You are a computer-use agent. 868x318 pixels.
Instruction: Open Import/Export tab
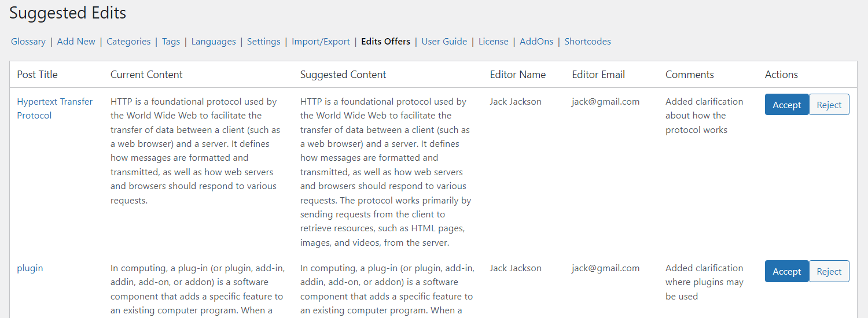[321, 42]
